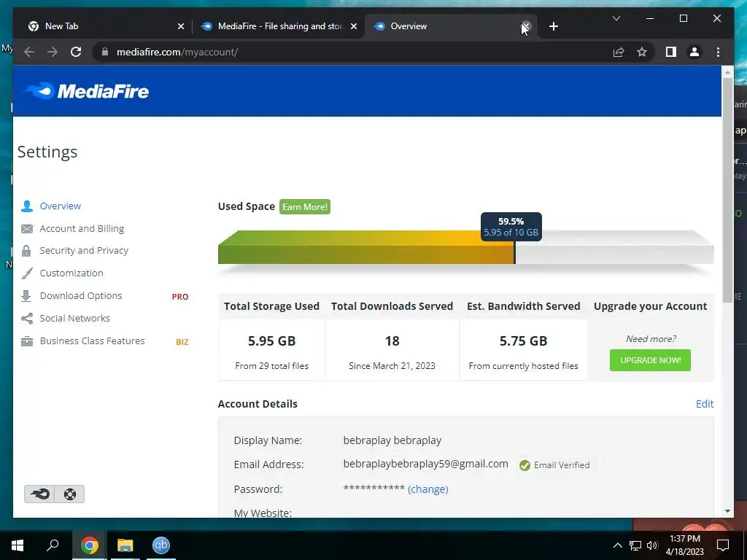Select Download Options in sidebar
This screenshot has width=747, height=560.
81,296
